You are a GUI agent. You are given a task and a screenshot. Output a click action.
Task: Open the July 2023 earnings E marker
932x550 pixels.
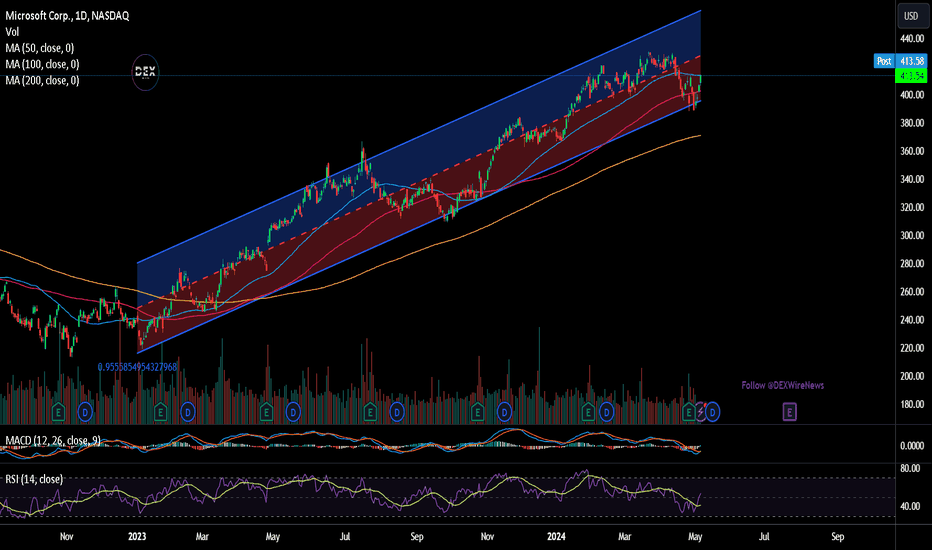(370, 411)
